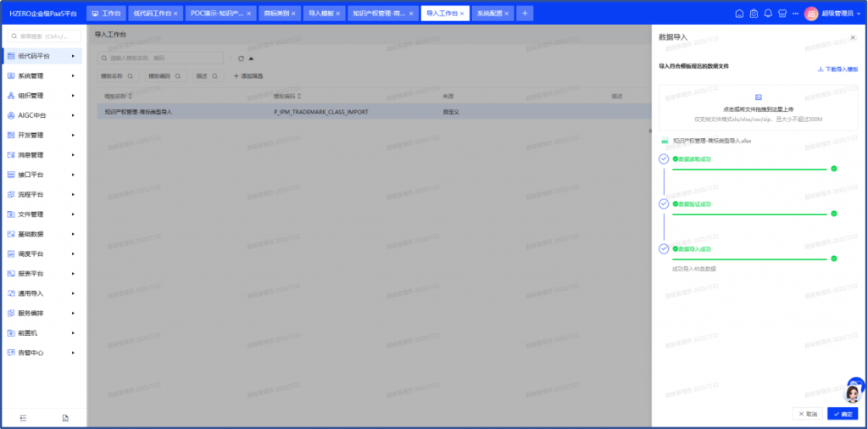Click the upload icon in the file drop area
The height and width of the screenshot is (429, 868).
[x=759, y=97]
